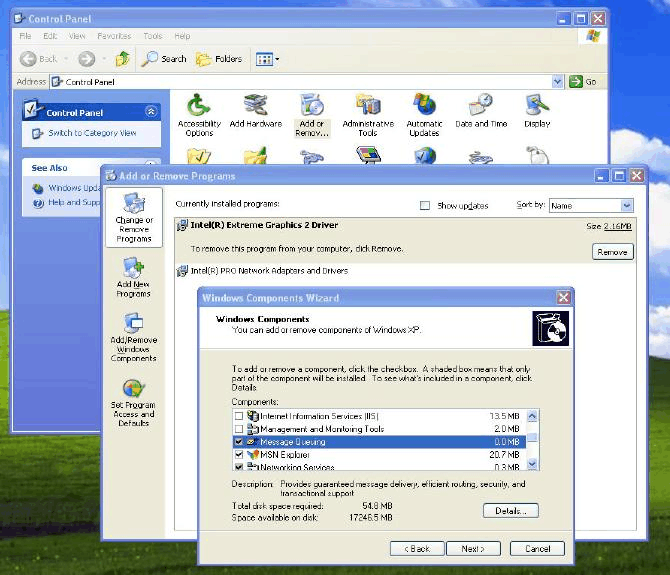The width and height of the screenshot is (670, 575).
Task: Open the Display icon
Action: click(537, 112)
